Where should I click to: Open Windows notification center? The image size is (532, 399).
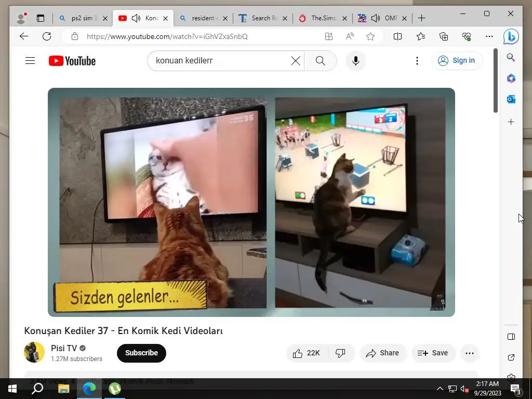click(516, 389)
